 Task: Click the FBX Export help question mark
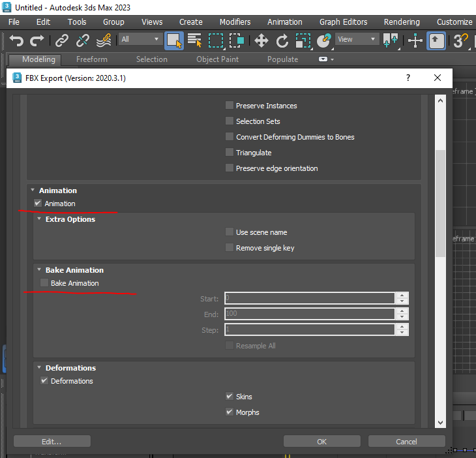[x=408, y=78]
